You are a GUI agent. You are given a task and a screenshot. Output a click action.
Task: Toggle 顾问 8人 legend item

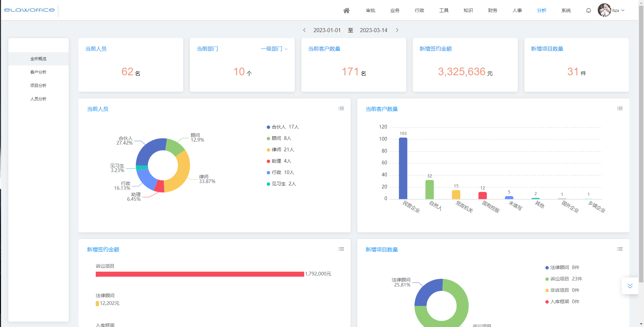(x=279, y=138)
